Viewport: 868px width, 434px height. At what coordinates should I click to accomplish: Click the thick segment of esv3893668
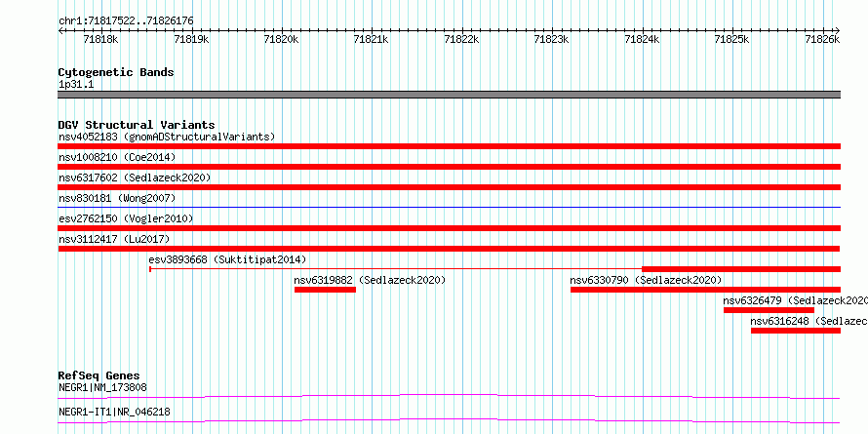tap(741, 269)
